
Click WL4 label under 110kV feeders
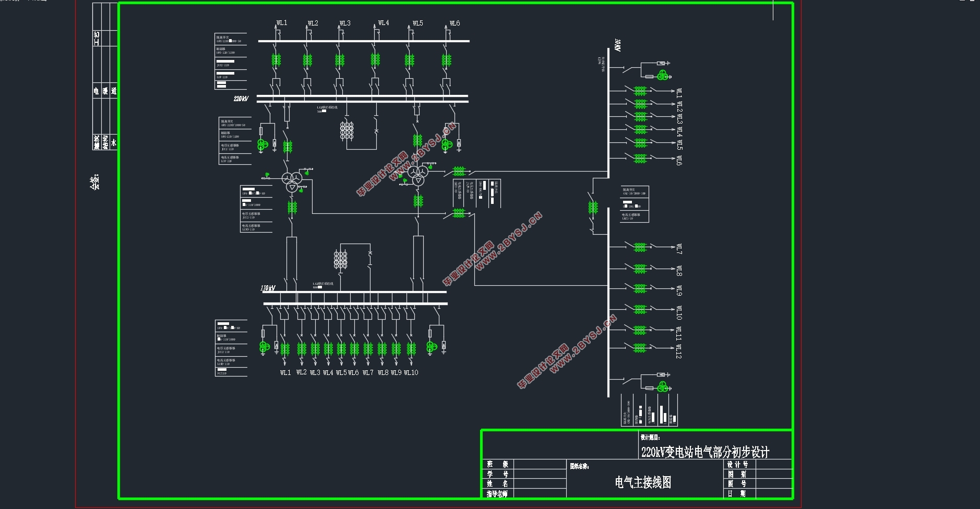tap(328, 373)
